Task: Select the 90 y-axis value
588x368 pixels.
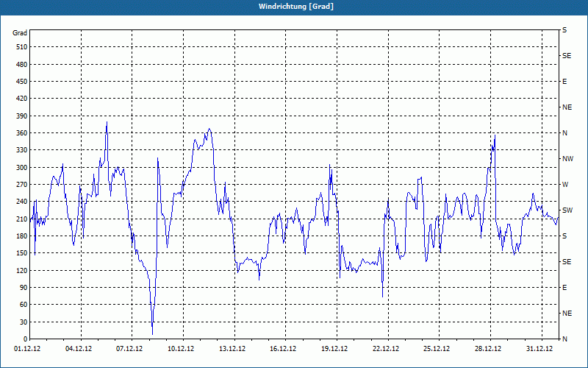Action: click(24, 288)
